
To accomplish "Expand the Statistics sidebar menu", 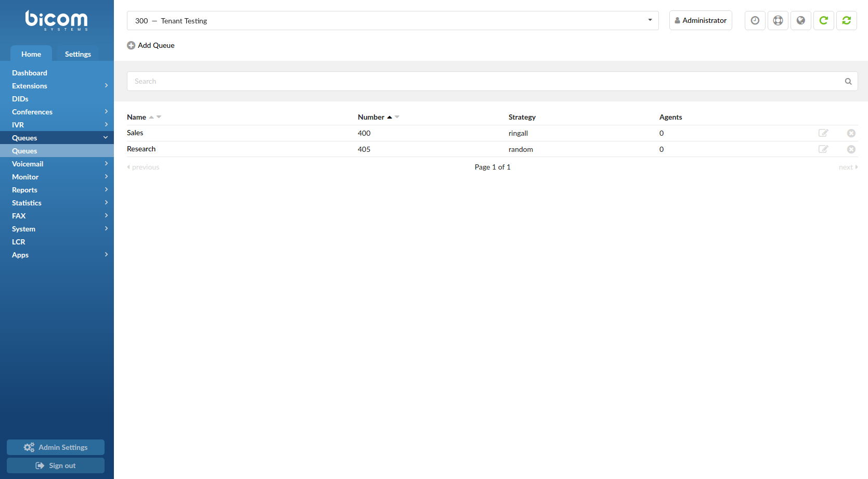I will pos(106,202).
